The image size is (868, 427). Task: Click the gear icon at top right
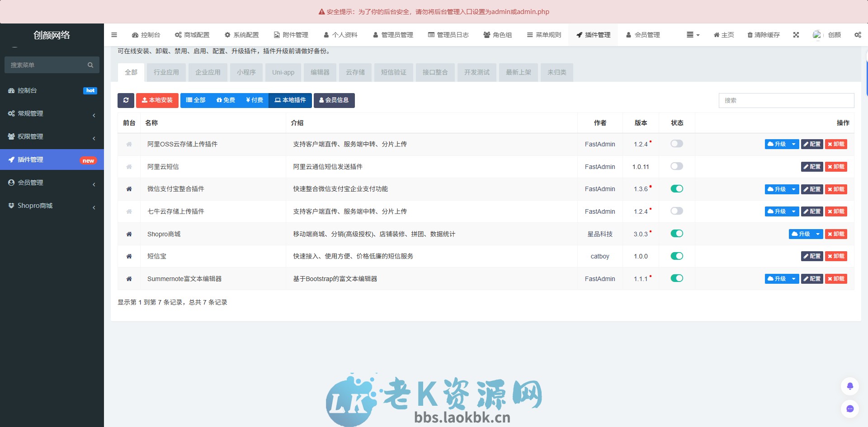click(857, 35)
